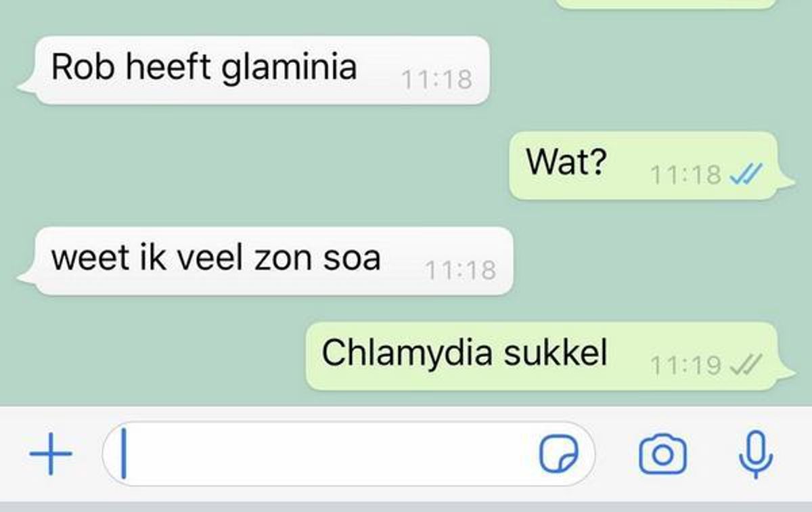Select the "Wat?" sent message bubble
This screenshot has width=812, height=512.
point(652,166)
